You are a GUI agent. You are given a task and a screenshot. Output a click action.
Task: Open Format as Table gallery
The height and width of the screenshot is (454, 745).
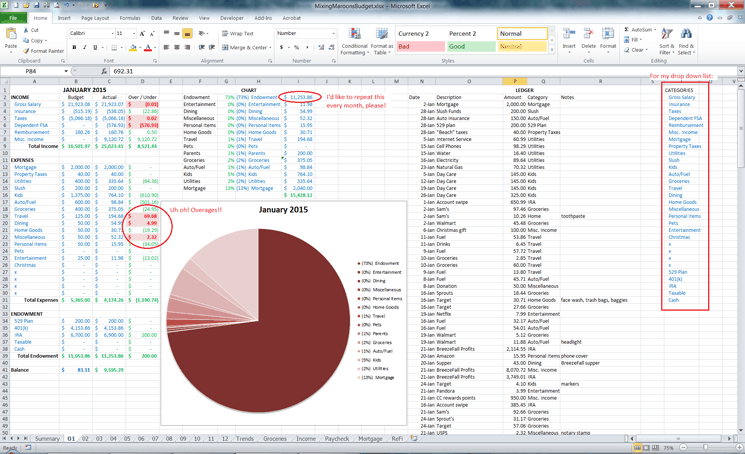[382, 41]
